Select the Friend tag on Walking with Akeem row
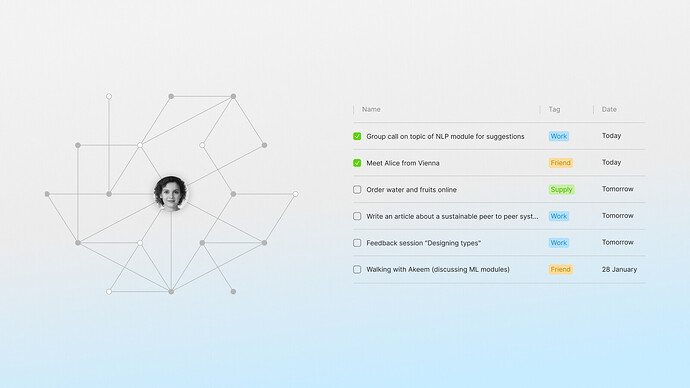The height and width of the screenshot is (388, 690). [x=561, y=269]
